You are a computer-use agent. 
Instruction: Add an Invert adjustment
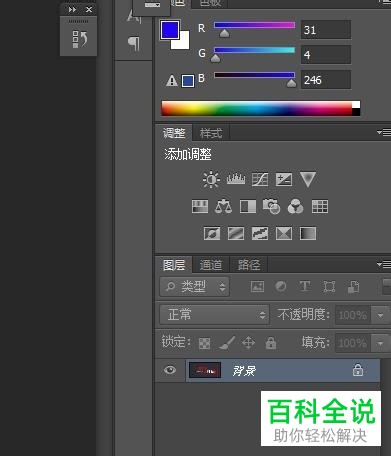[x=212, y=233]
